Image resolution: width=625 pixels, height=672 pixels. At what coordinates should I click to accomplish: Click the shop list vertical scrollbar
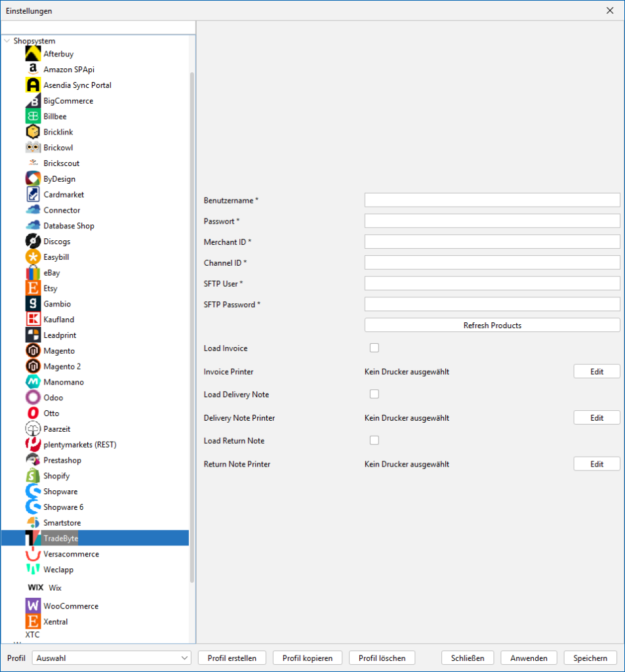[192, 328]
